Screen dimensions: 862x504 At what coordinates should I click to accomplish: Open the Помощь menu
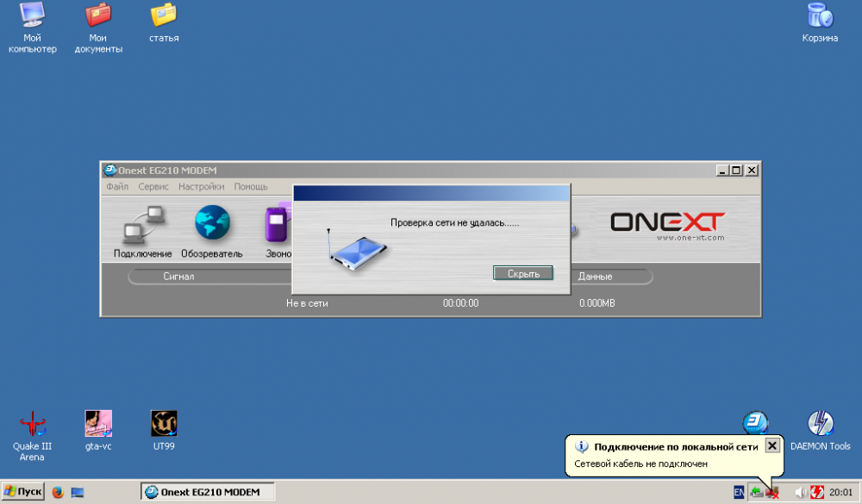(251, 187)
